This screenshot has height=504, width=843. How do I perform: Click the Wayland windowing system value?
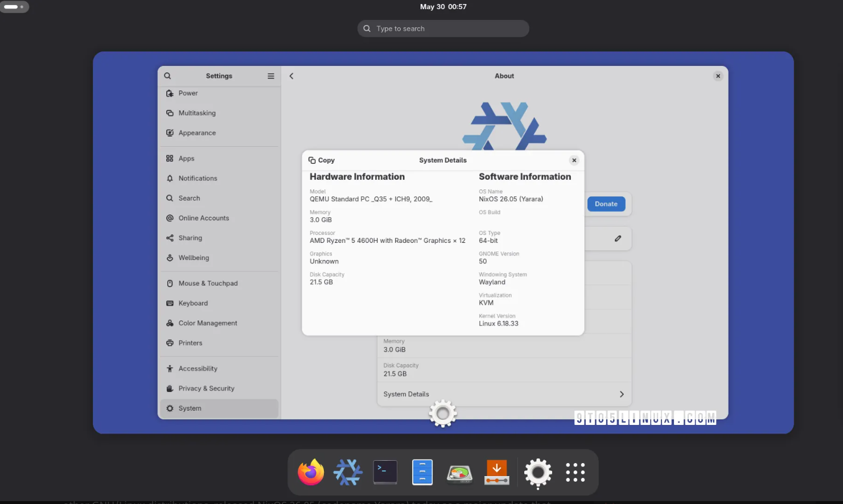(x=492, y=282)
